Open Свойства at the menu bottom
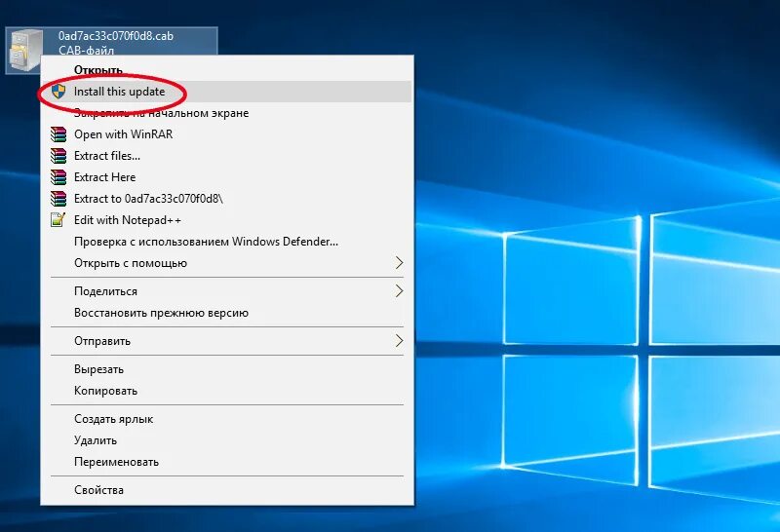This screenshot has width=780, height=532. [x=227, y=490]
